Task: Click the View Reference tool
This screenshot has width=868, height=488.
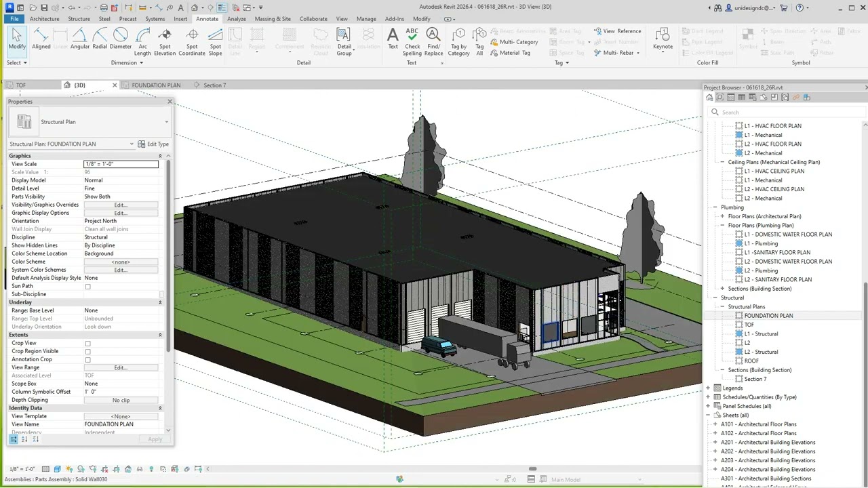Action: pos(617,31)
